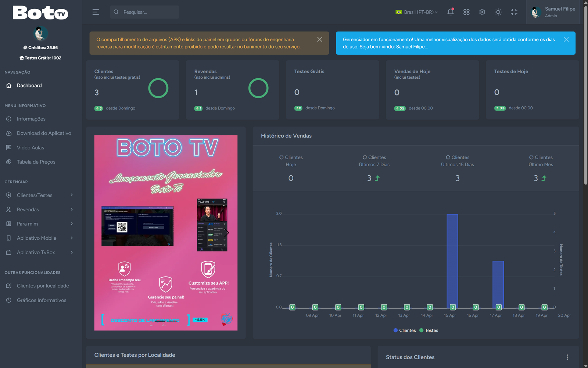This screenshot has width=588, height=368.
Task: Click the Dashboard home icon
Action: click(9, 85)
